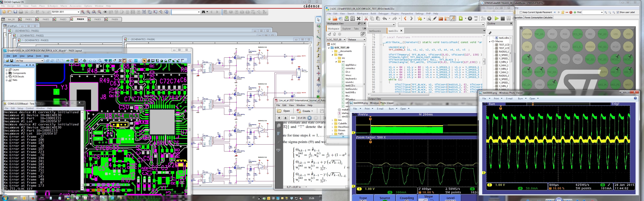This screenshot has height=201, width=644.
Task: Run the project with CodeLite's green play icon
Action: [x=496, y=19]
